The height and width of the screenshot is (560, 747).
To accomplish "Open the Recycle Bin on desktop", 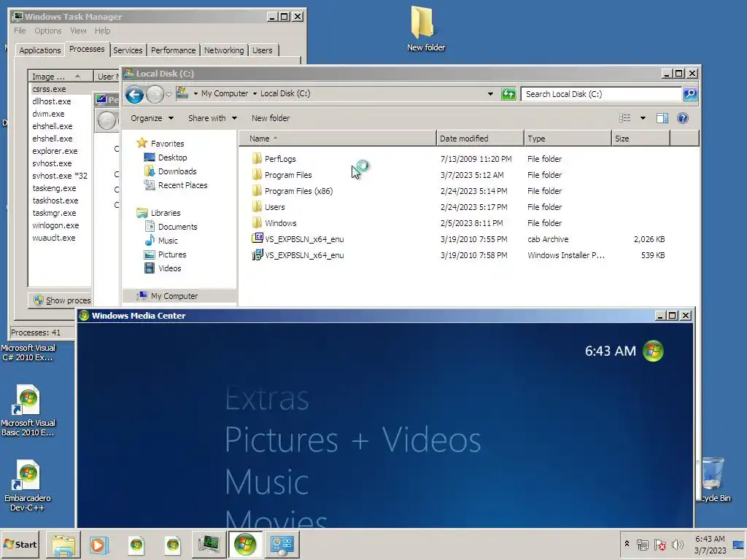I will 715,480.
